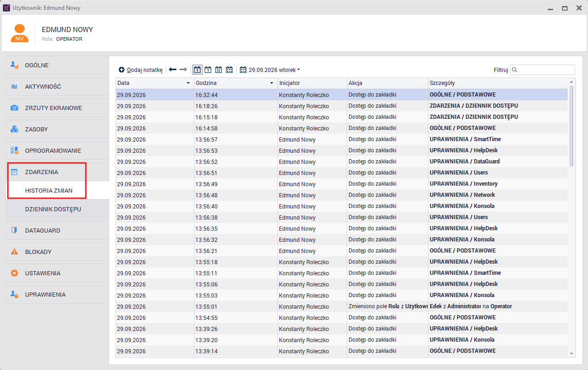The width and height of the screenshot is (588, 370).
Task: Open the DATAGUARD section
Action: [57, 231]
